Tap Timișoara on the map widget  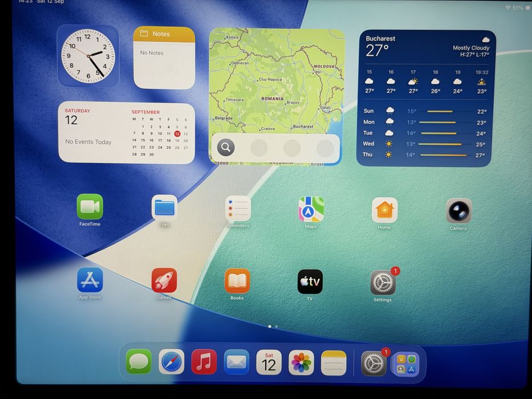[234, 100]
